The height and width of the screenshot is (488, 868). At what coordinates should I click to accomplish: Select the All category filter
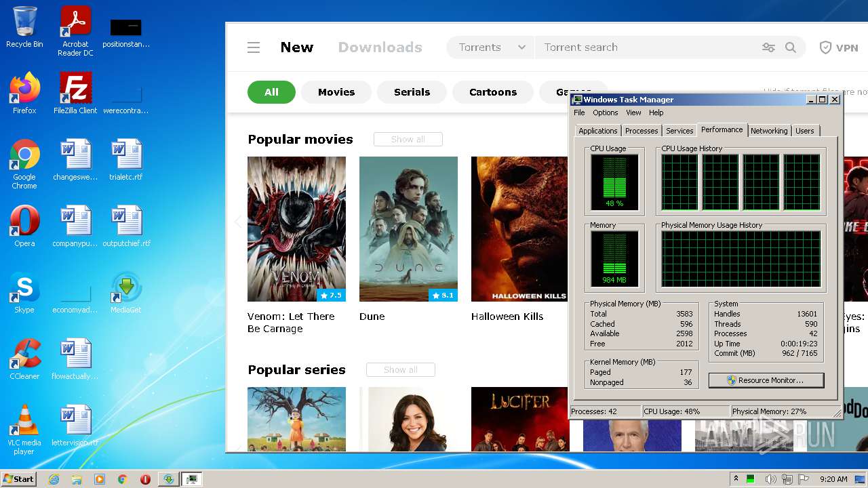[271, 92]
